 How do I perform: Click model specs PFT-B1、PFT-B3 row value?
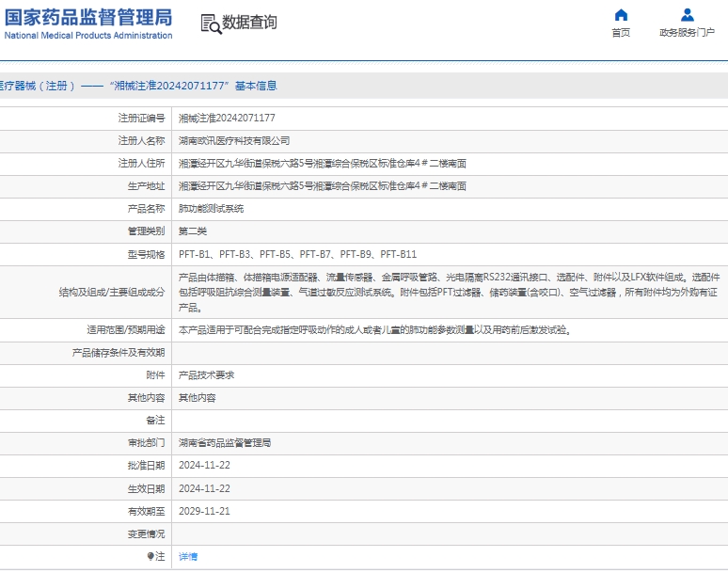click(297, 254)
